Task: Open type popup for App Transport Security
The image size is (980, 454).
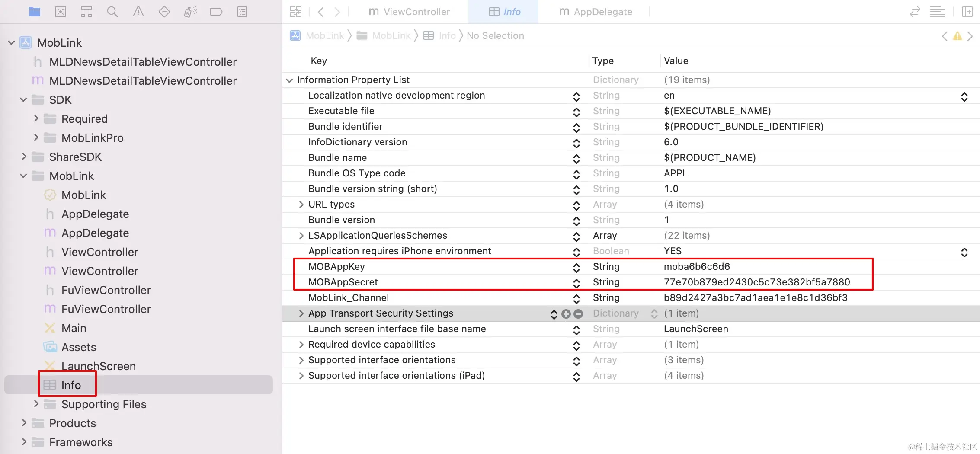Action: [x=654, y=314]
